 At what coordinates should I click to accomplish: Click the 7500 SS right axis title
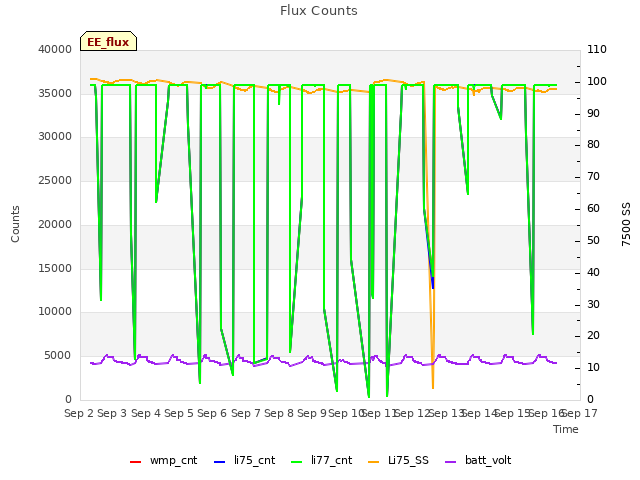coord(626,224)
